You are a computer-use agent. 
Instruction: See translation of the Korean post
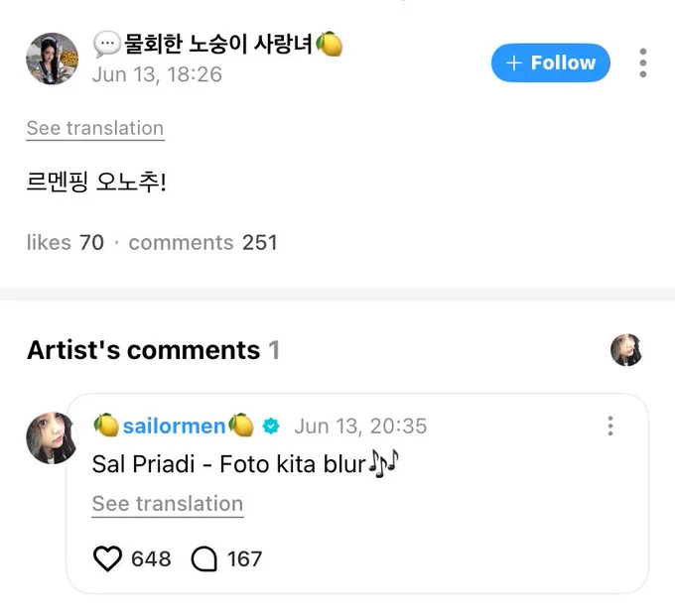[95, 128]
